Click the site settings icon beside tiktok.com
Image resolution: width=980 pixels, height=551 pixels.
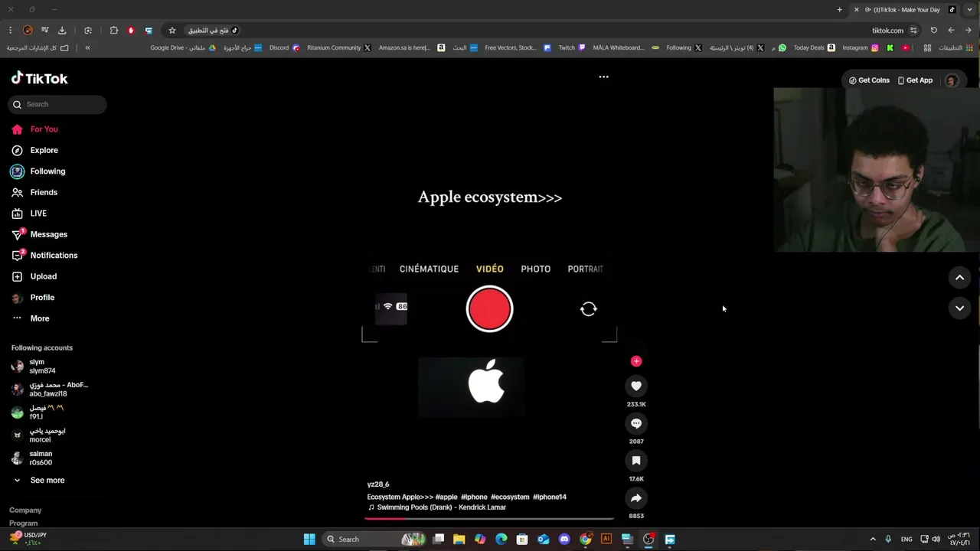[x=913, y=31]
